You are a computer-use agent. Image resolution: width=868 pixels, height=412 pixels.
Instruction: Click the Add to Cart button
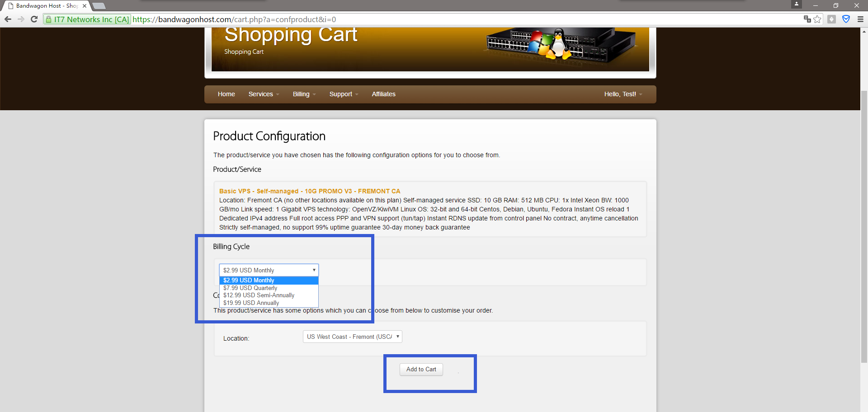pyautogui.click(x=421, y=369)
